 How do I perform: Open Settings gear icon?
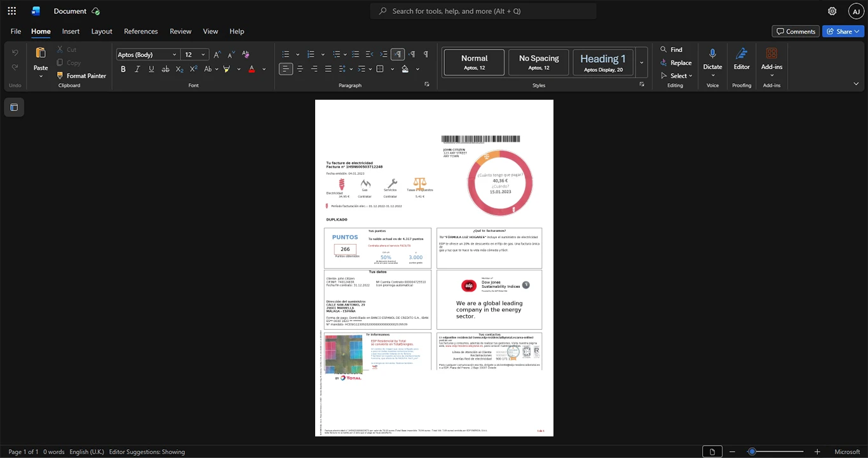832,11
